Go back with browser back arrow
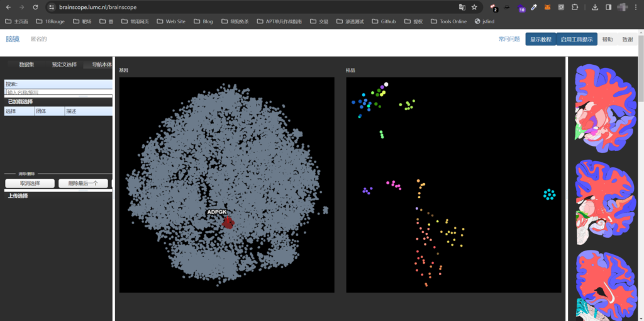This screenshot has height=321, width=644. click(8, 7)
